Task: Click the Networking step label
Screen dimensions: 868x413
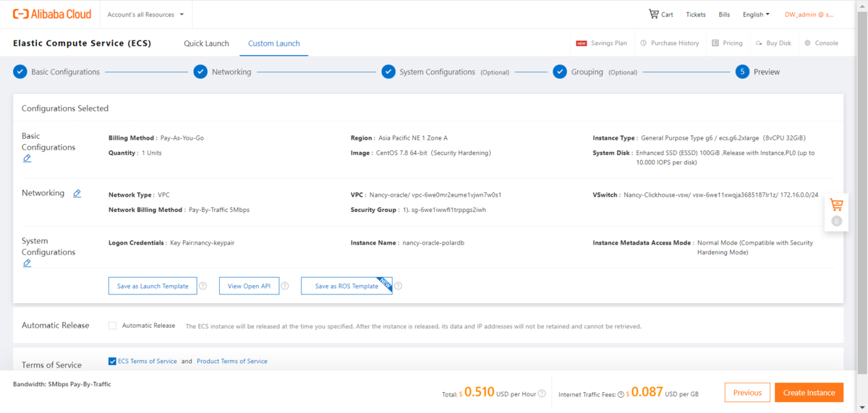Action: pyautogui.click(x=231, y=72)
